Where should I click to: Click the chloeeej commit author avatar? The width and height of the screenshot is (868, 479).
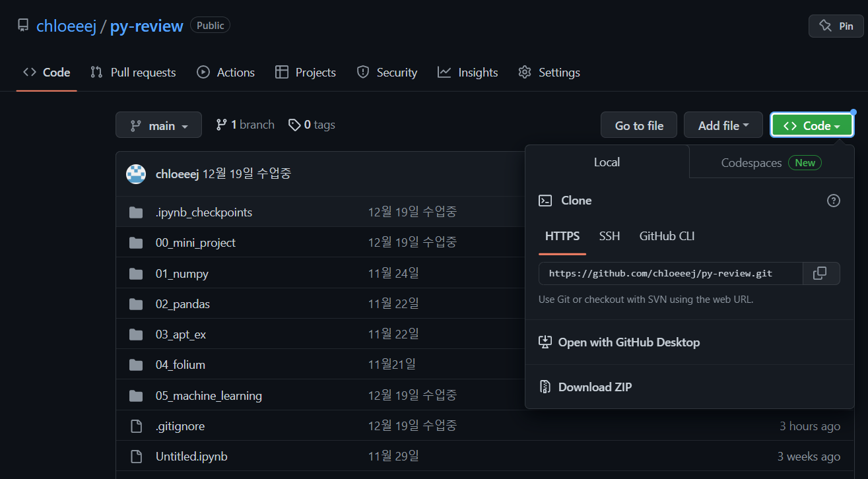point(136,174)
